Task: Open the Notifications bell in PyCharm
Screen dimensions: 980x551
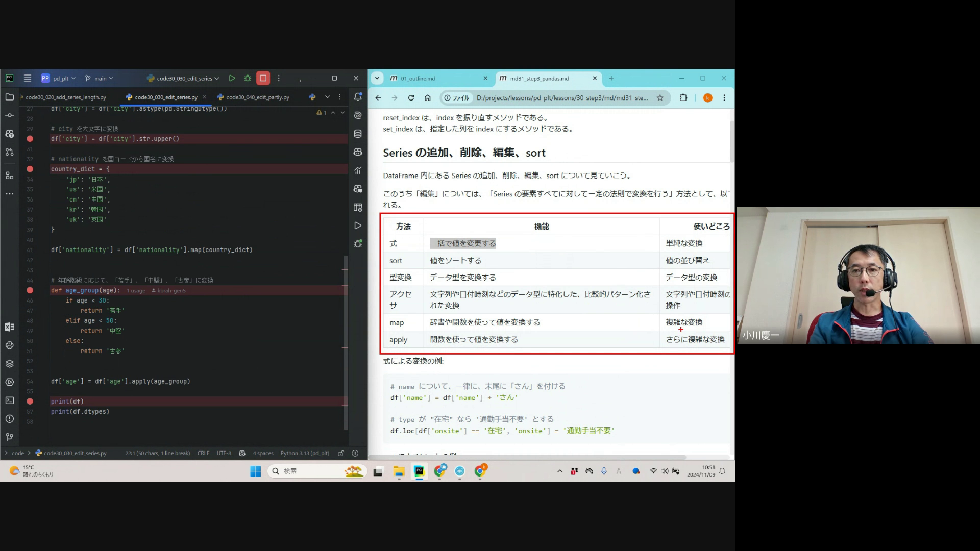Action: 358,97
